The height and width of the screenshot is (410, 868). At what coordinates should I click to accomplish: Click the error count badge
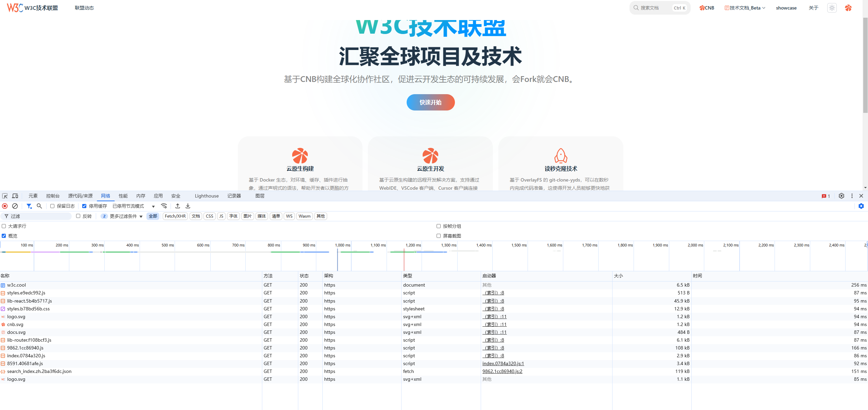point(826,196)
